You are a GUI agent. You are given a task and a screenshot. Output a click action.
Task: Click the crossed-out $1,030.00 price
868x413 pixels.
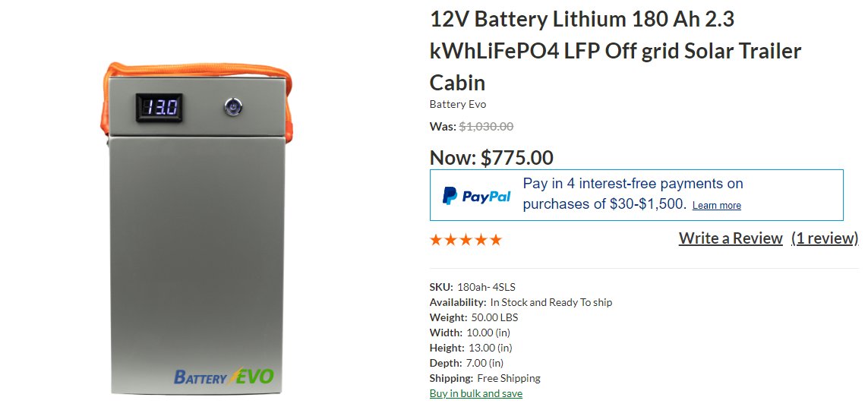point(486,126)
